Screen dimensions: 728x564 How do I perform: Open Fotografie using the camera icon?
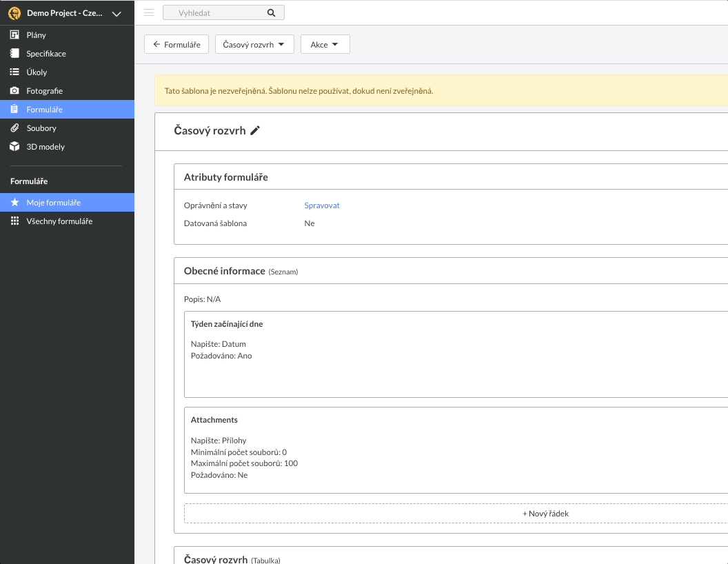(x=14, y=91)
